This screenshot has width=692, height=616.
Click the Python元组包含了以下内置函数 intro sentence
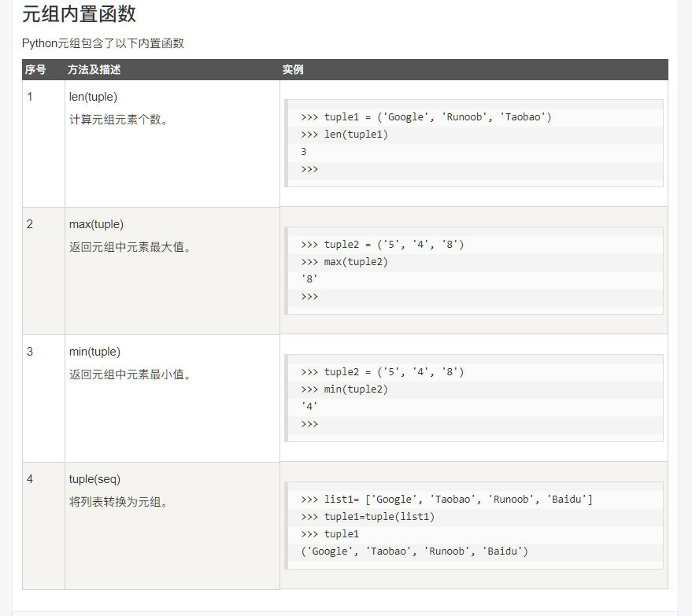click(x=102, y=43)
